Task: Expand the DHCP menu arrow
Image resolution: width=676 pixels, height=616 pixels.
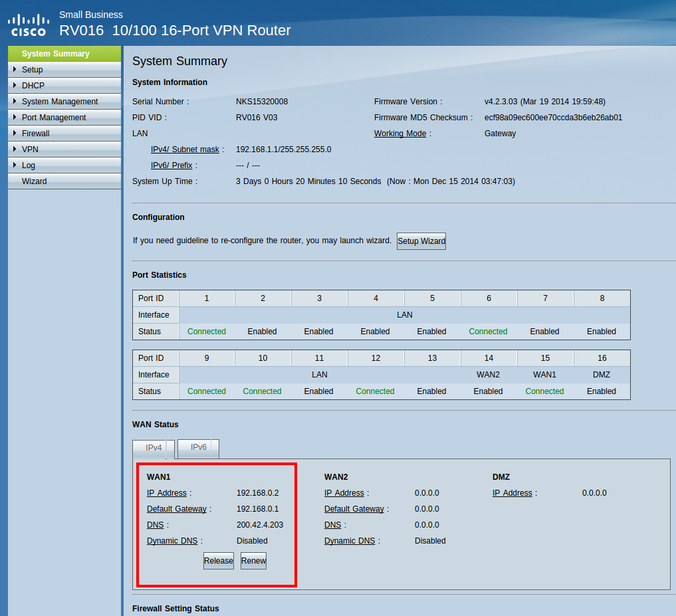Action: [x=15, y=85]
